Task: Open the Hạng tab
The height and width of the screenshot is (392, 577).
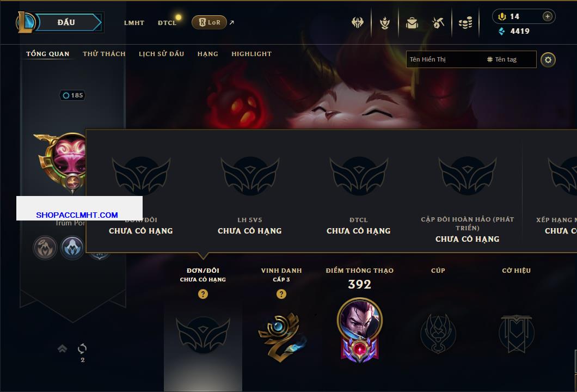Action: 207,54
